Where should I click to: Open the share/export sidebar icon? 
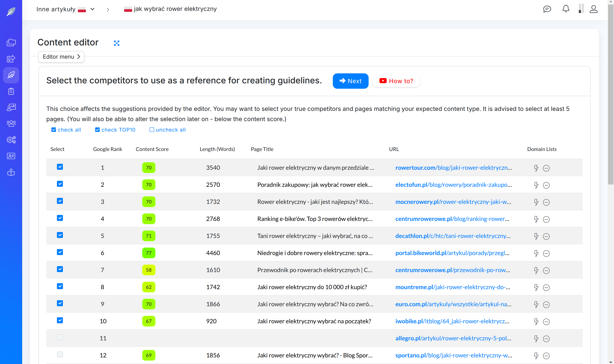[x=11, y=59]
